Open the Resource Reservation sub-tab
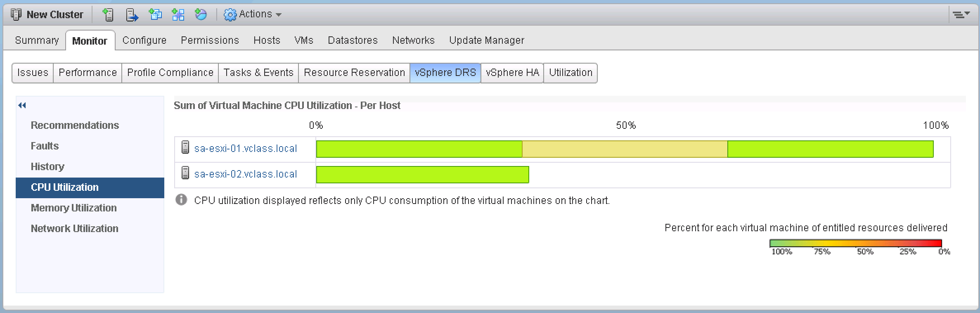This screenshot has height=313, width=980. point(354,73)
